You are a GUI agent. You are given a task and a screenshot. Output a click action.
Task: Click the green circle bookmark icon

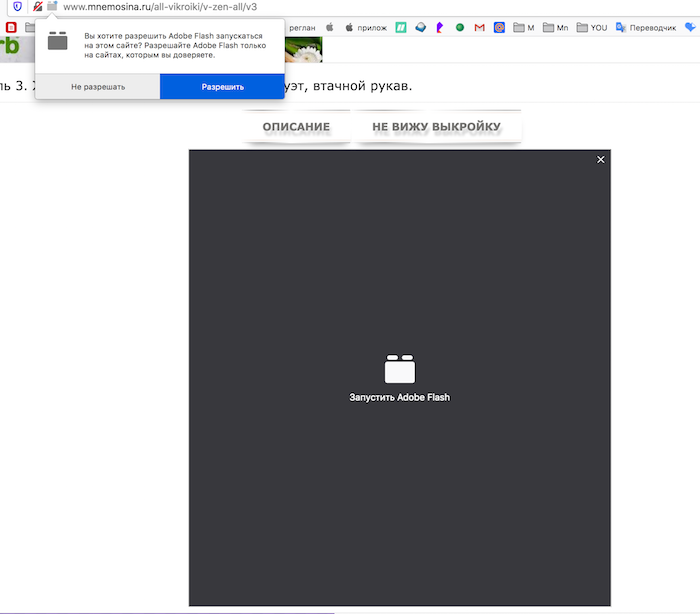coord(460,28)
